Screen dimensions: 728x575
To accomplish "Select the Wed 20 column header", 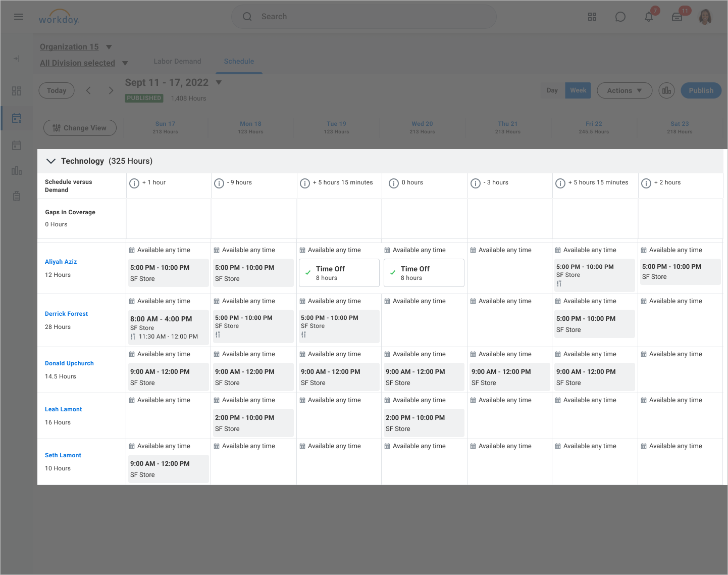I will [x=422, y=127].
